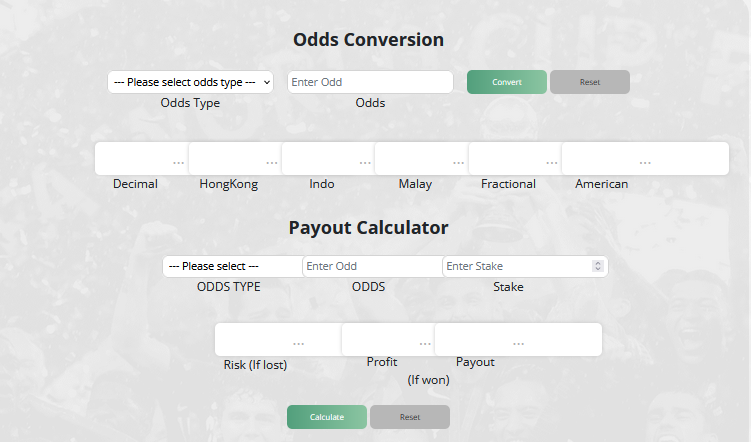This screenshot has height=442, width=751.
Task: Click the Fractional odds output box
Action: (x=514, y=159)
